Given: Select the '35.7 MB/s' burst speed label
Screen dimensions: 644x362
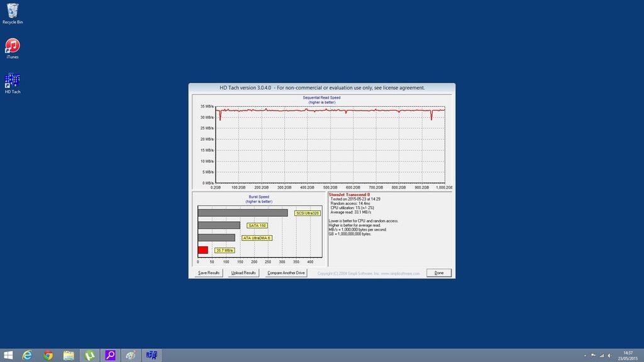Looking at the screenshot, I should coord(225,250).
